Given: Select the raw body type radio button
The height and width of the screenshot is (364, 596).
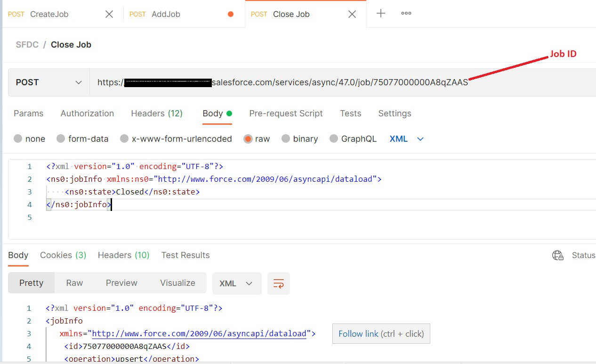Looking at the screenshot, I should pos(250,138).
